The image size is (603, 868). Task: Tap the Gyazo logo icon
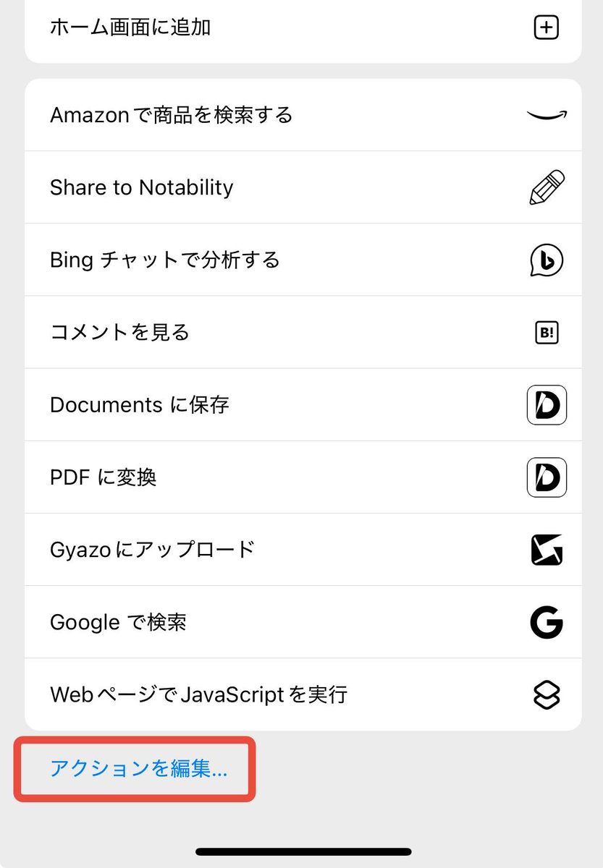(547, 550)
